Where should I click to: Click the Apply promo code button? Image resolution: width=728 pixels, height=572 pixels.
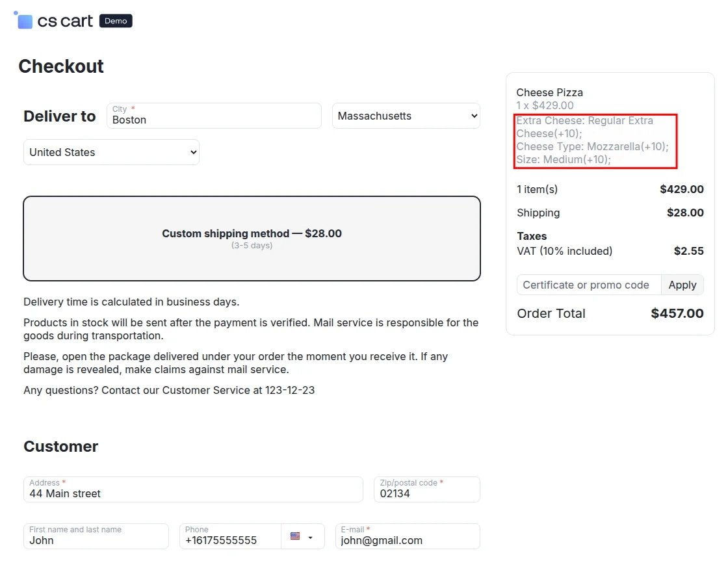coord(682,285)
